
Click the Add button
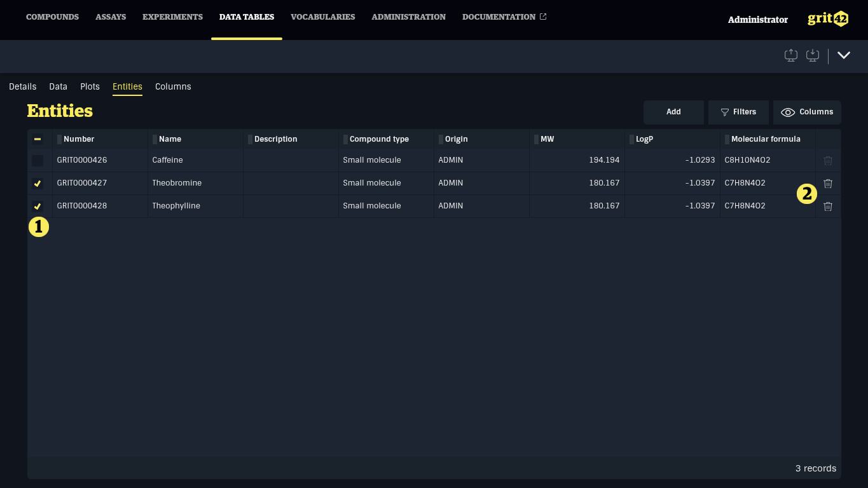point(673,112)
